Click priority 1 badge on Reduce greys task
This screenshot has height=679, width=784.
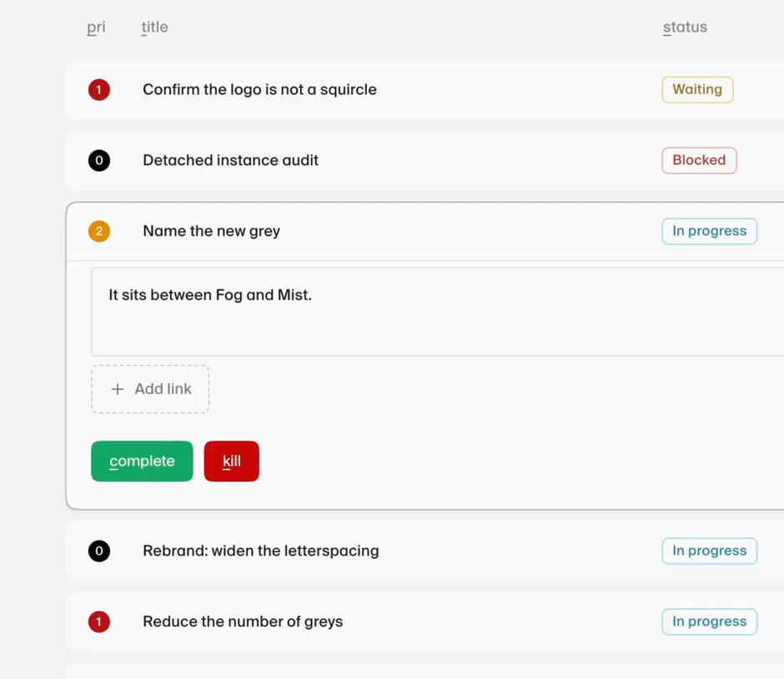(x=99, y=621)
